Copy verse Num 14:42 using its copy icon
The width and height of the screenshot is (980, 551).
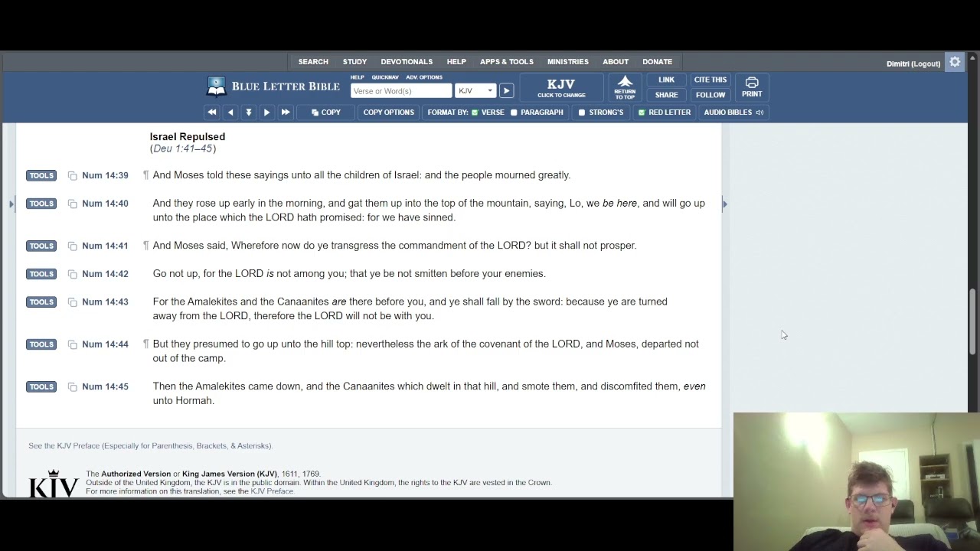click(72, 274)
